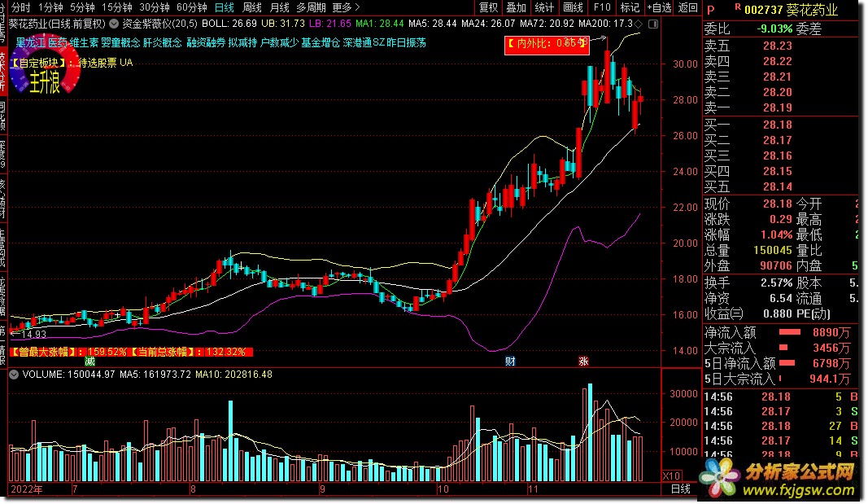Screen dimensions: 868x504
Task: Add stock with +自选 button
Action: pyautogui.click(x=659, y=7)
